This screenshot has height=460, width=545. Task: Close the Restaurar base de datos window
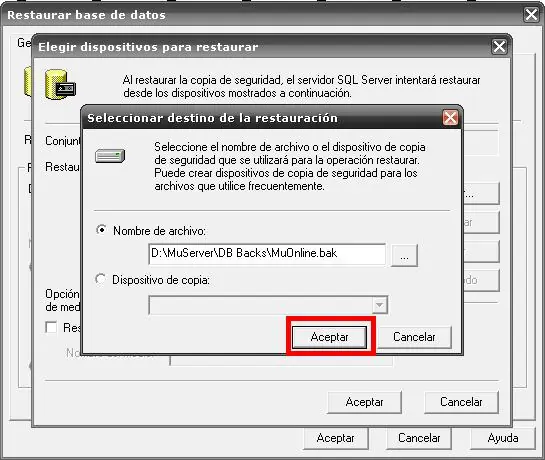(531, 15)
